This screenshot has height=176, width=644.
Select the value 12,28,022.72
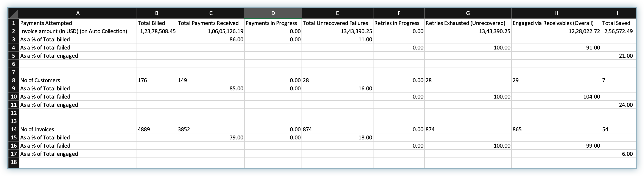tap(556, 31)
